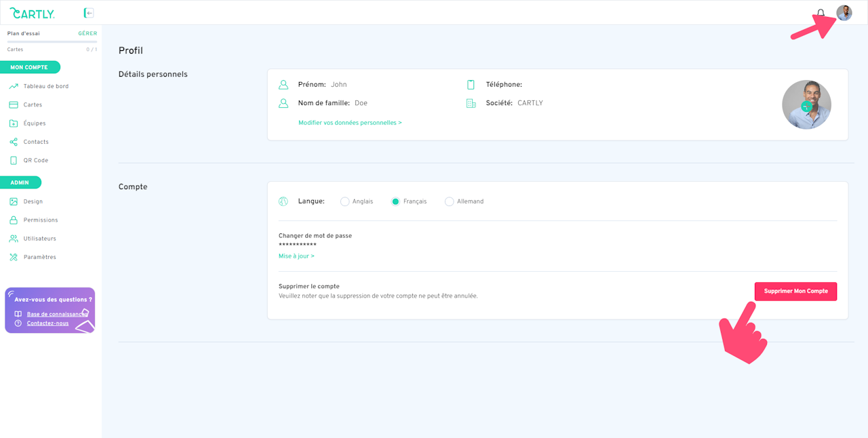Screen dimensions: 868x438
Task: Click the Contacts share icon
Action: 14,142
